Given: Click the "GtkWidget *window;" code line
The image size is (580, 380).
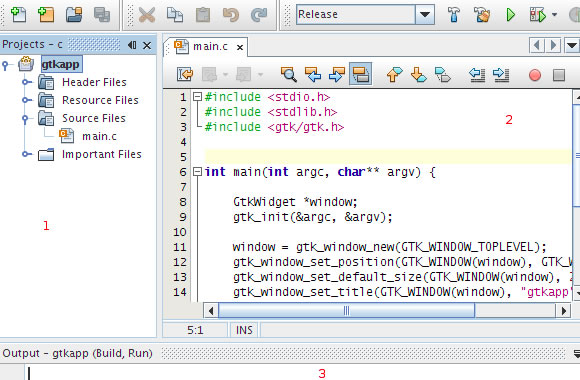Looking at the screenshot, I should pyautogui.click(x=295, y=202).
